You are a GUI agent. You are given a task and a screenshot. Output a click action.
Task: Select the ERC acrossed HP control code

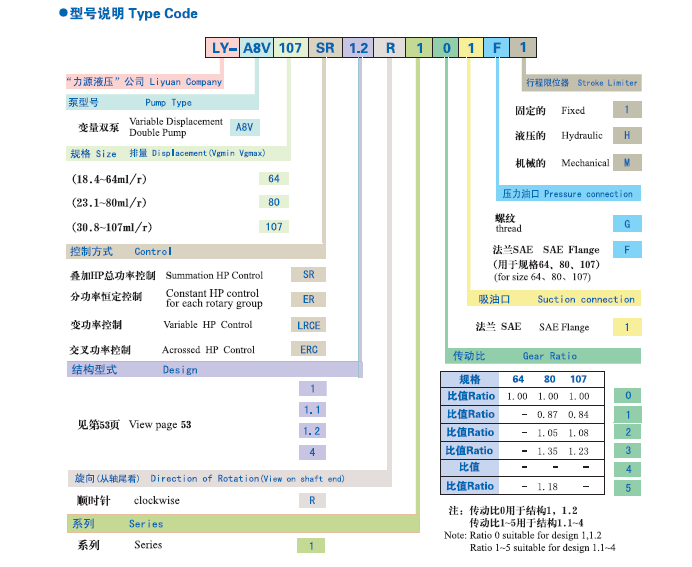tap(308, 350)
